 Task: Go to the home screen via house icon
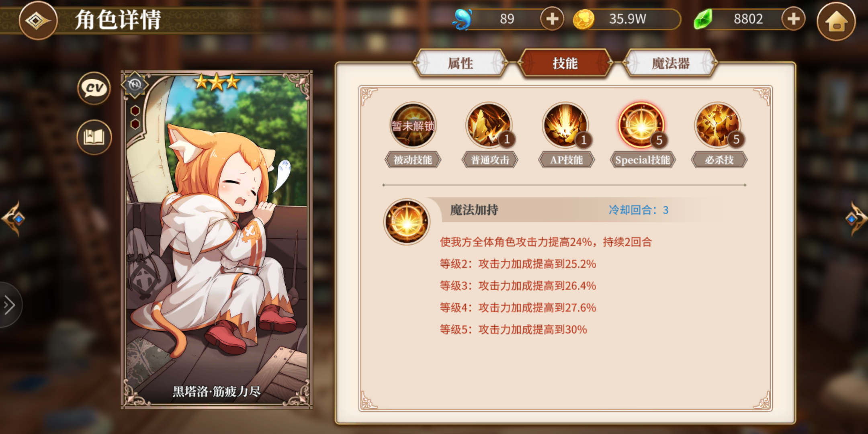[836, 20]
